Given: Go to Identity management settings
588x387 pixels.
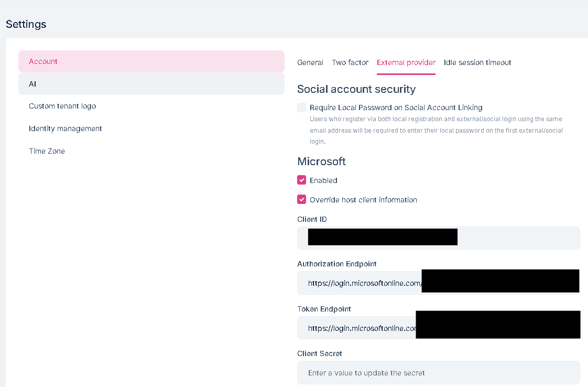Looking at the screenshot, I should [66, 128].
